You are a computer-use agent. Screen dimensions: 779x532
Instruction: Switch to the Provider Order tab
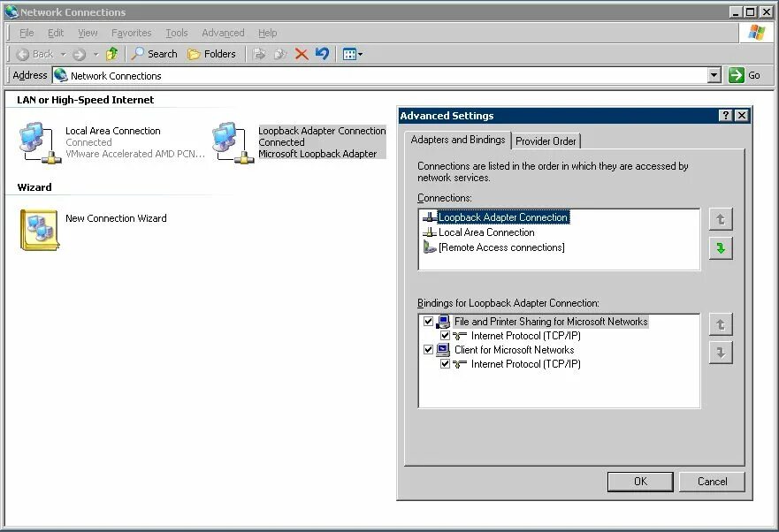[x=546, y=141]
